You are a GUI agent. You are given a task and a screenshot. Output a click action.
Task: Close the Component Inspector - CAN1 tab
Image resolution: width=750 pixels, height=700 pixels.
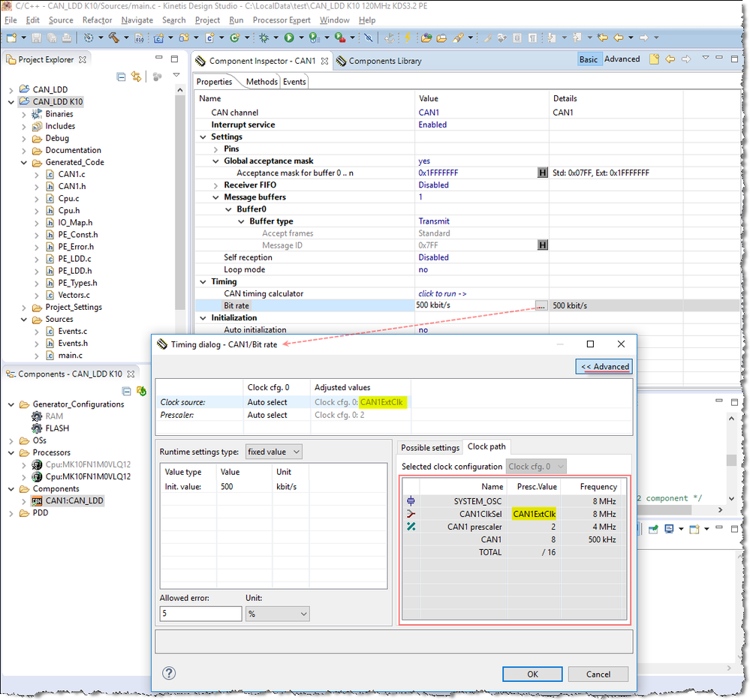325,62
